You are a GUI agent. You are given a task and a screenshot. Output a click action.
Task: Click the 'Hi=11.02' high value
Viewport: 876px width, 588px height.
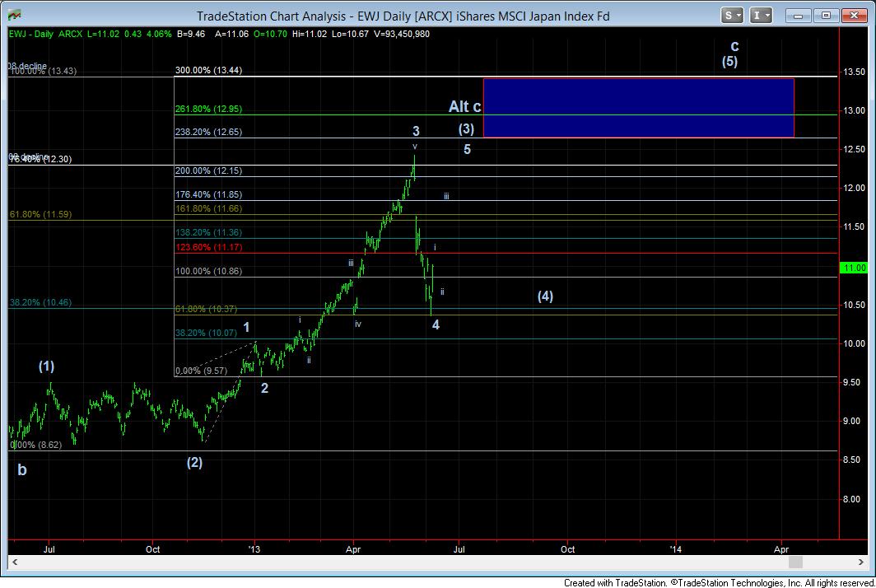309,34
